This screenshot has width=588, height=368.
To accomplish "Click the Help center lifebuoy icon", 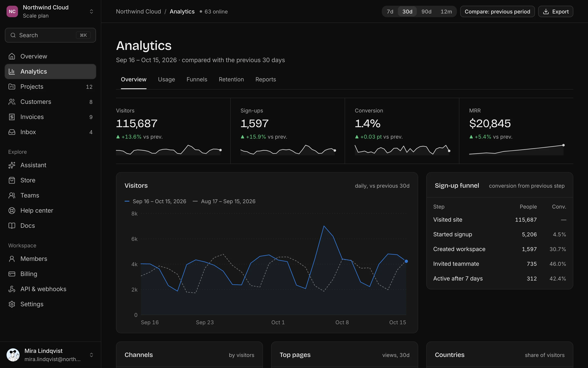I will (x=12, y=211).
